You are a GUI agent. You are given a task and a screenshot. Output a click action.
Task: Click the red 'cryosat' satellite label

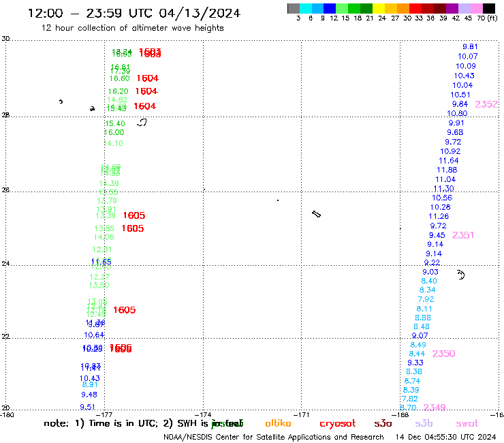[338, 423]
